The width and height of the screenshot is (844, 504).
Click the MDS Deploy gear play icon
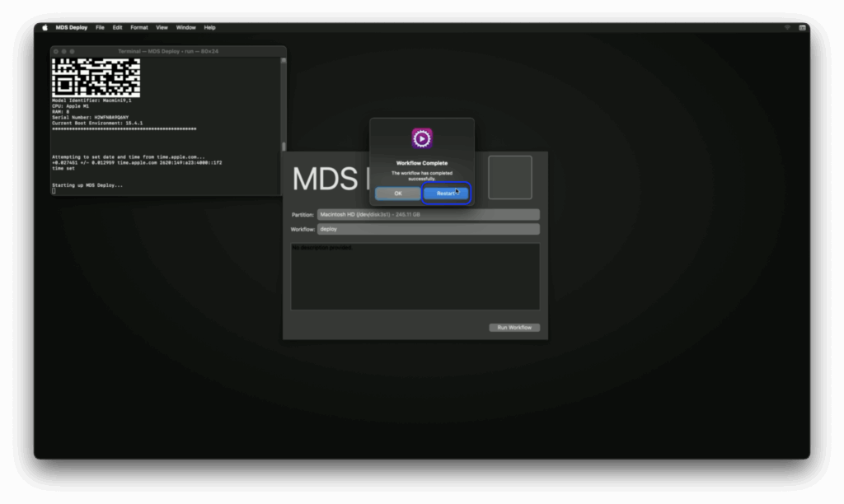[x=422, y=138]
